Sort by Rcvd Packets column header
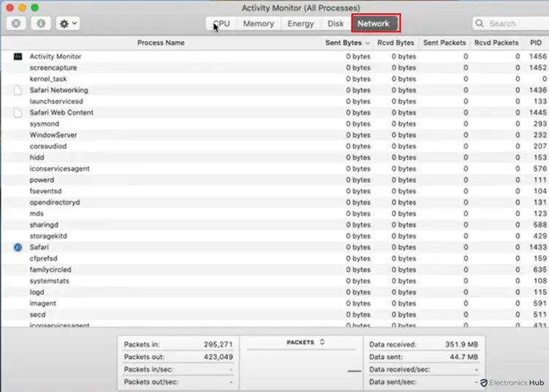Viewport: 549px width, 392px height. [x=496, y=42]
